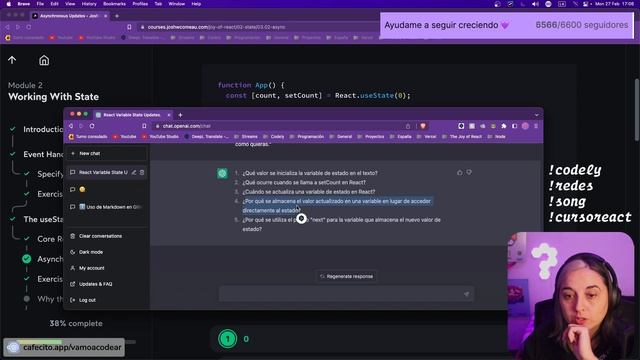
Task: Open the Codely bookmark folder
Action: [274, 137]
